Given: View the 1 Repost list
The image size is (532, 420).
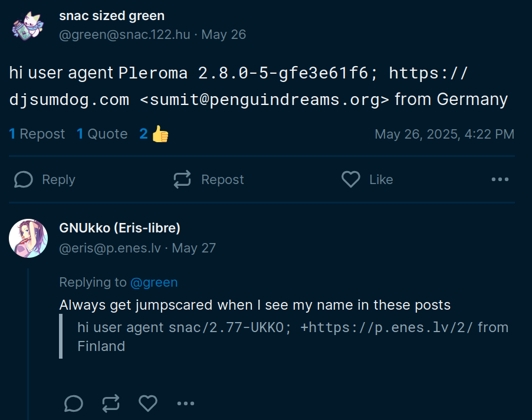Looking at the screenshot, I should [37, 134].
